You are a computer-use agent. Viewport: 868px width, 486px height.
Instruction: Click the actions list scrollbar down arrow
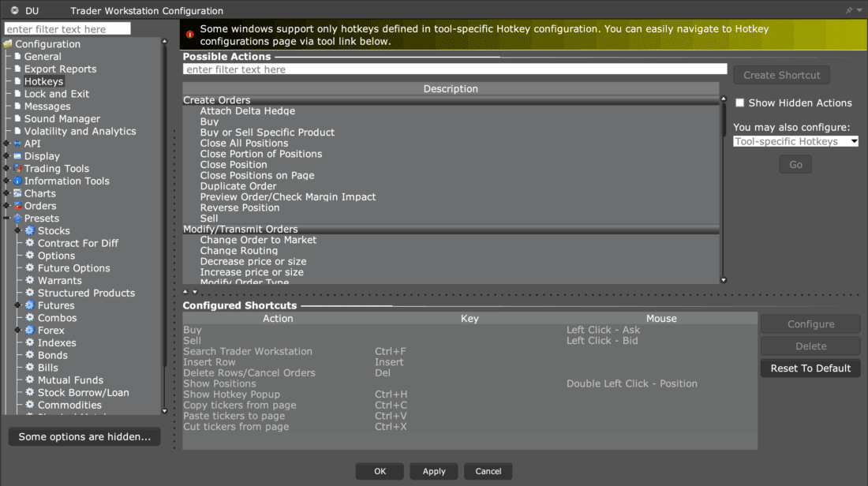723,279
